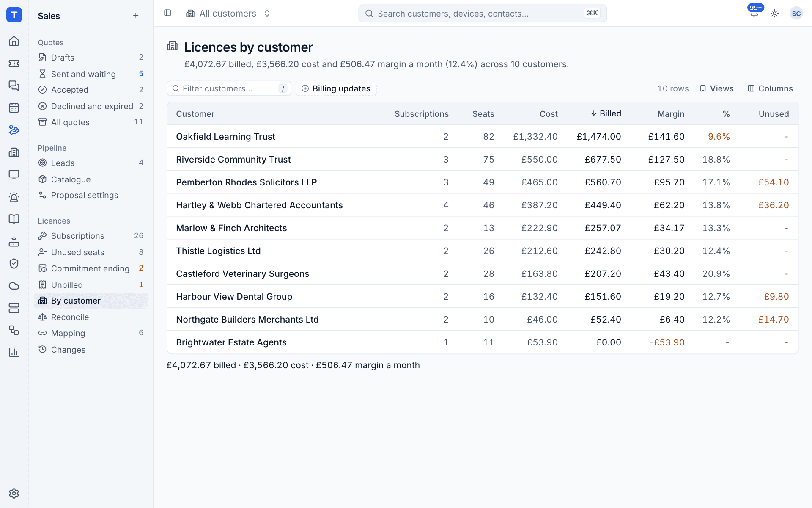This screenshot has width=812, height=508.
Task: Open Marlow & Finch Architects row
Action: pyautogui.click(x=483, y=228)
